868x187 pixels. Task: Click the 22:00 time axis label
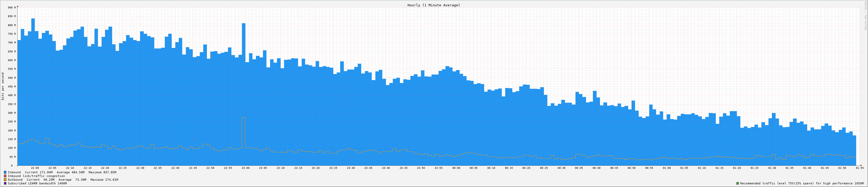(35, 168)
